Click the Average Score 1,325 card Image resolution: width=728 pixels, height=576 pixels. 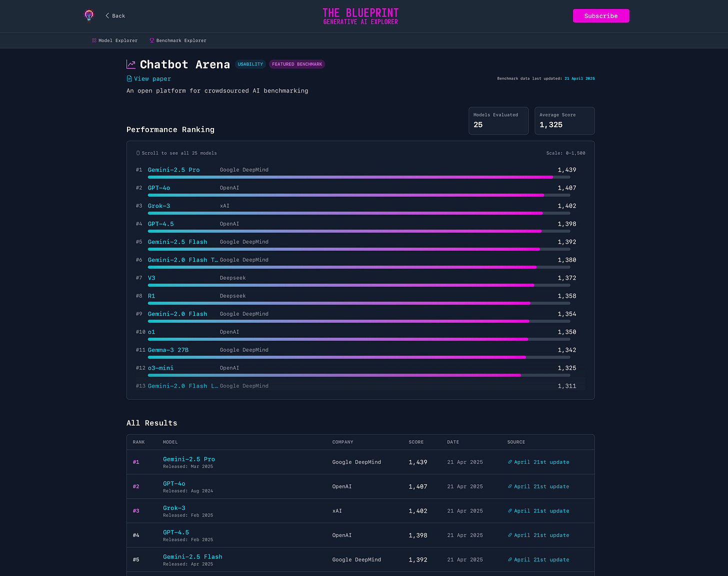pyautogui.click(x=564, y=120)
